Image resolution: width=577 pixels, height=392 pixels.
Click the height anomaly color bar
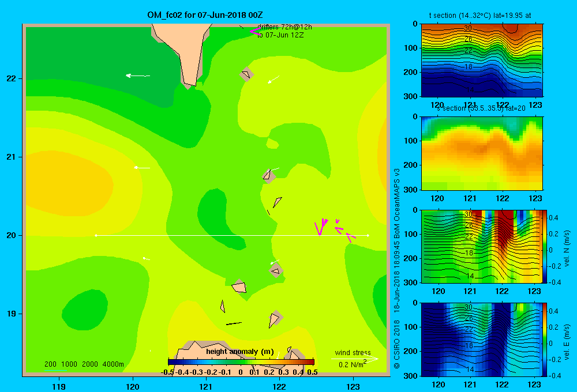(241, 362)
